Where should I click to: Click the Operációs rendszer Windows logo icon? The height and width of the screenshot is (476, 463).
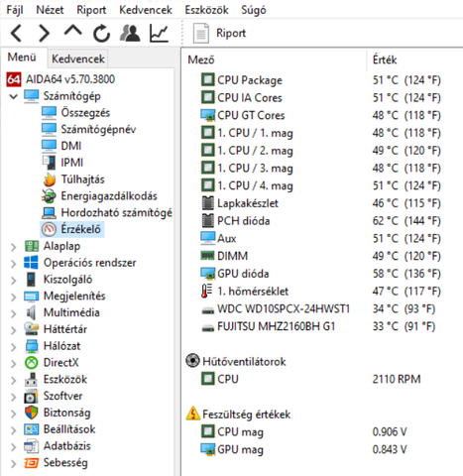31,263
